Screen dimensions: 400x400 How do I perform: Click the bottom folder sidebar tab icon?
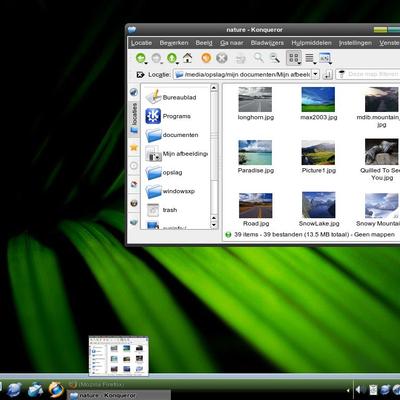pos(134,222)
